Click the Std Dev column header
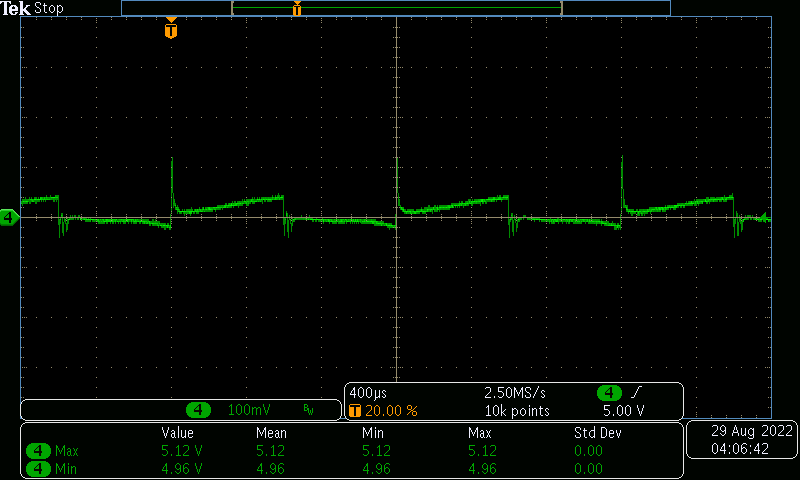 click(597, 433)
